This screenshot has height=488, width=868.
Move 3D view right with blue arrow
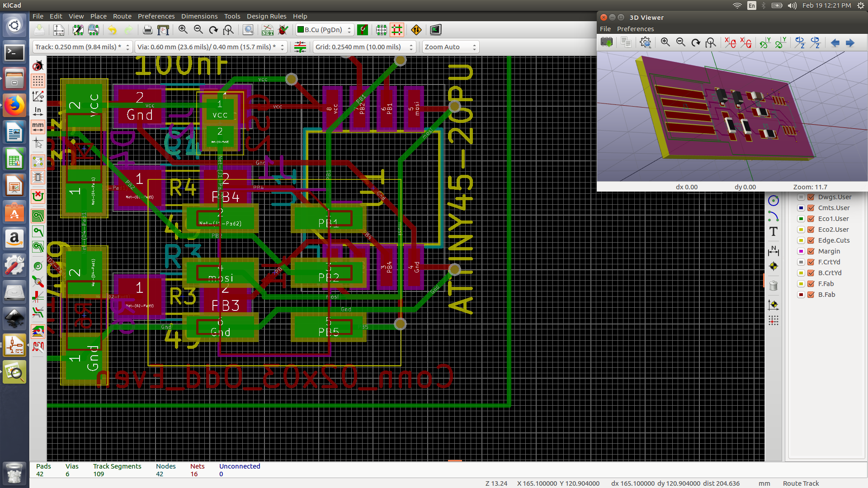pos(850,42)
